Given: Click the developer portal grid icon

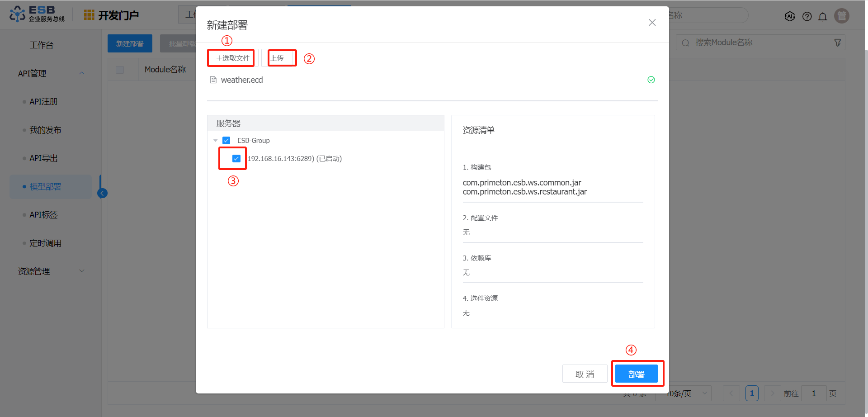Looking at the screenshot, I should pos(89,15).
